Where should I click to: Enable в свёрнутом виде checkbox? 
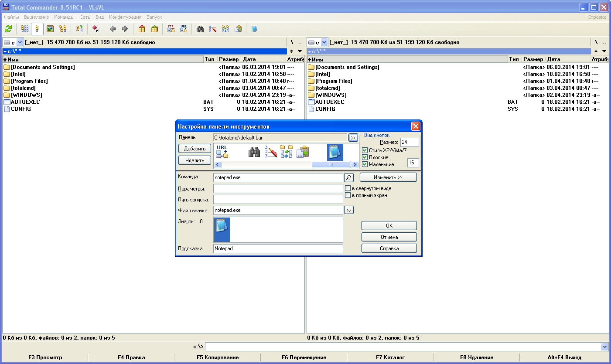pos(348,188)
